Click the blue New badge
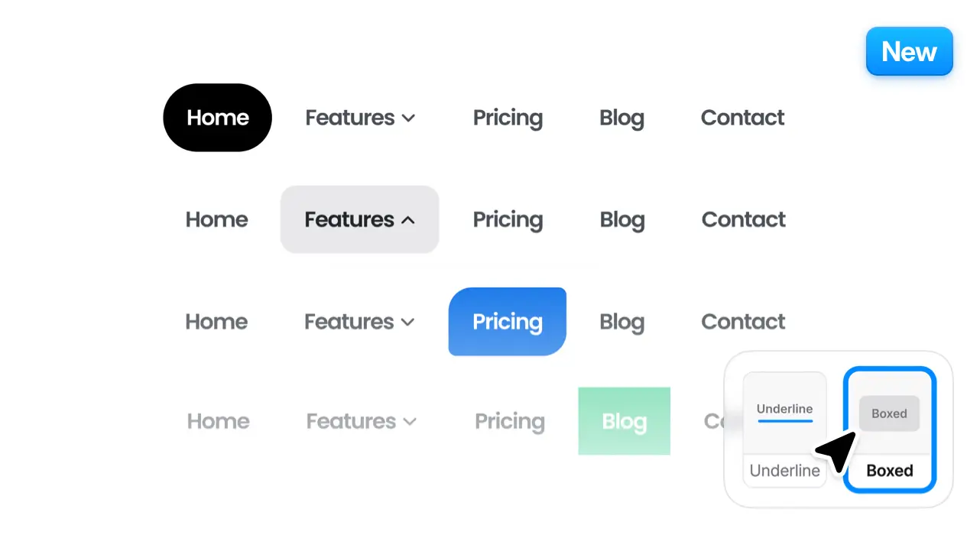The width and height of the screenshot is (980, 535). pyautogui.click(x=909, y=52)
